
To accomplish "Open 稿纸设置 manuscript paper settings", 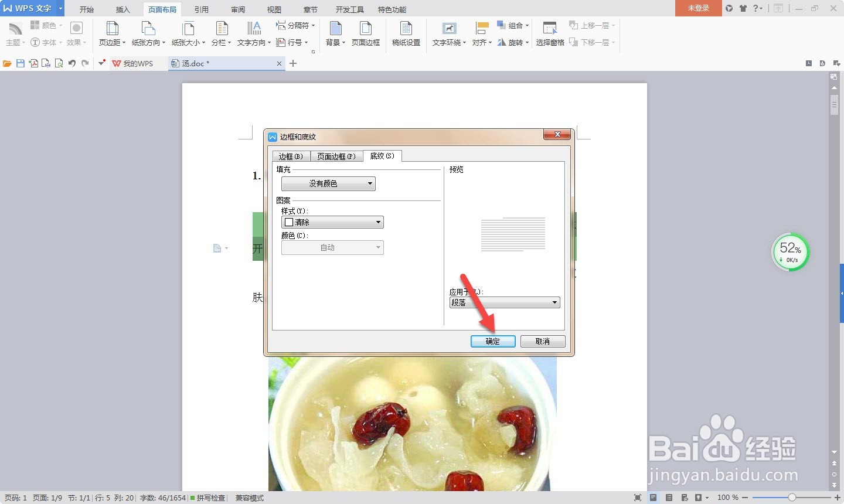I will tap(406, 33).
